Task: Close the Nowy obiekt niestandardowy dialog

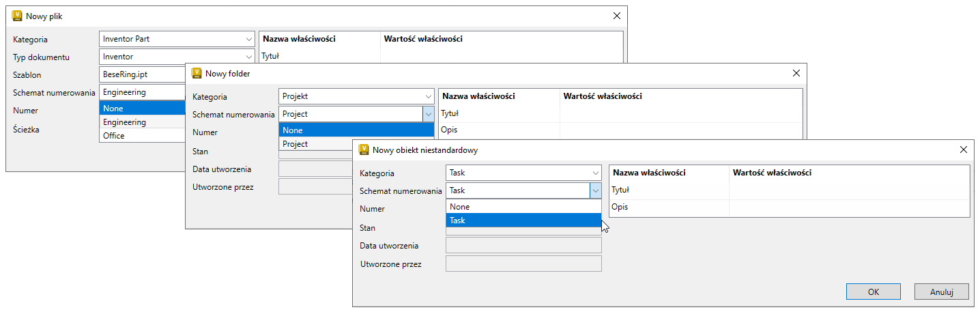Action: click(964, 150)
